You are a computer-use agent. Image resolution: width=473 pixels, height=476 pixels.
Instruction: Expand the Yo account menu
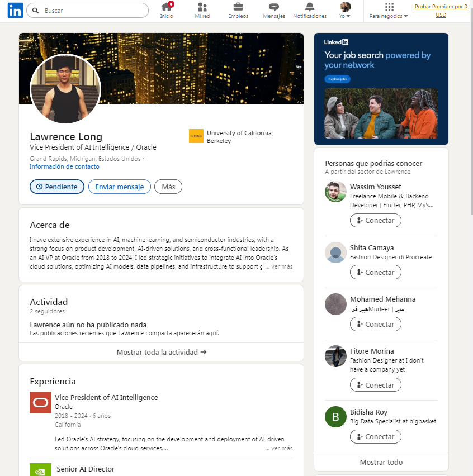[x=345, y=10]
